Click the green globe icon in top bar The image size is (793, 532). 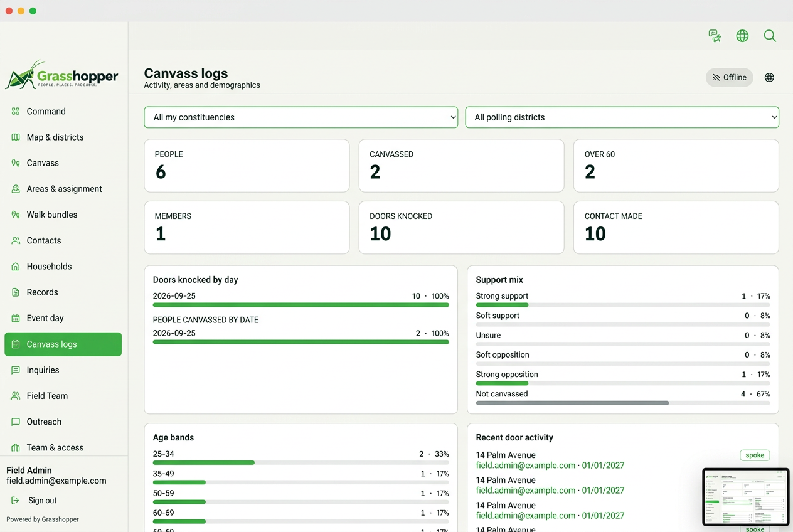click(742, 36)
